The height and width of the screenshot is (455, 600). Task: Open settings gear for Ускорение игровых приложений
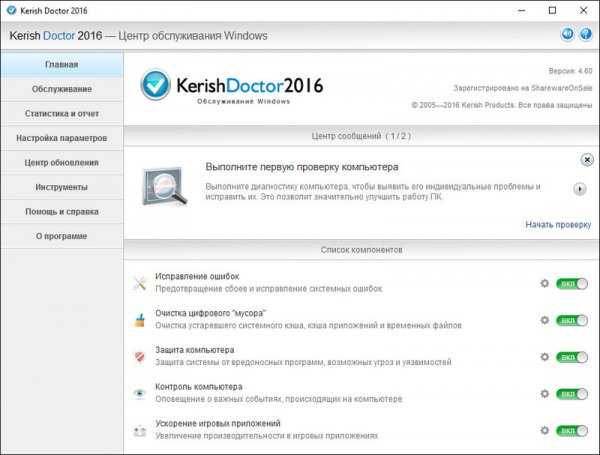(x=545, y=431)
